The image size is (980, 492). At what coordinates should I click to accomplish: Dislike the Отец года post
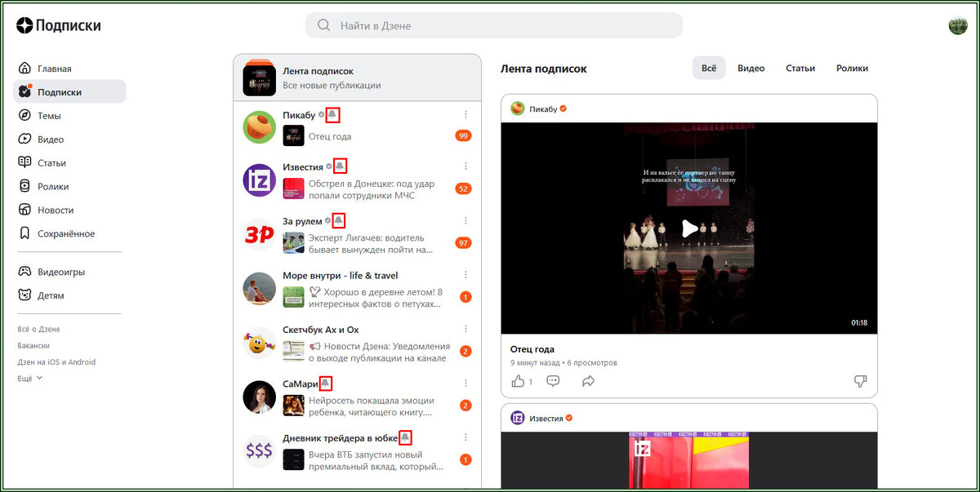pyautogui.click(x=859, y=381)
